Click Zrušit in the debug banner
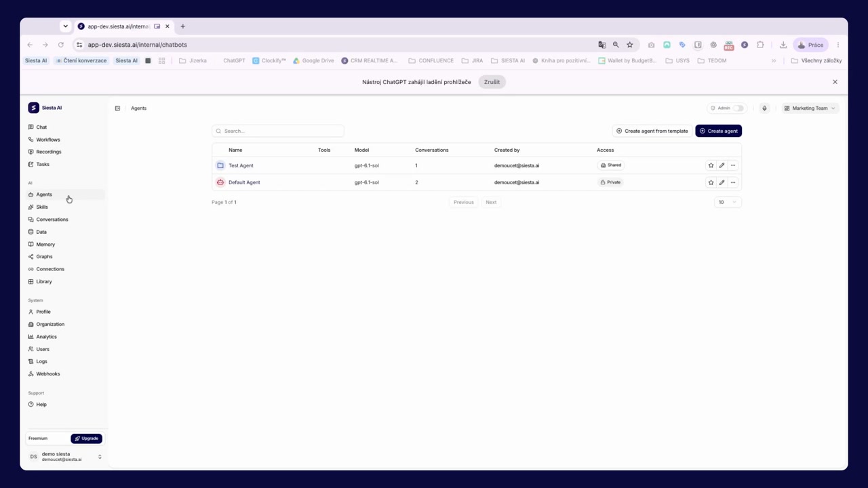The width and height of the screenshot is (868, 488). [x=492, y=82]
